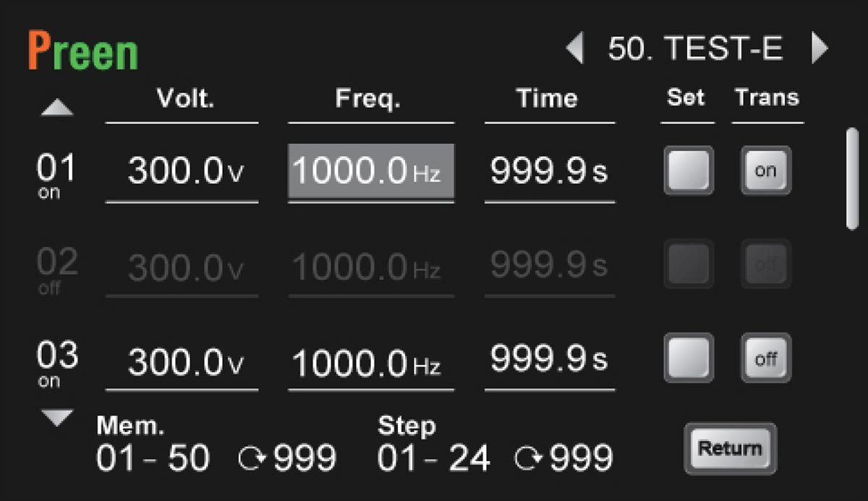The width and height of the screenshot is (868, 501).
Task: Click the Preen logo
Action: click(x=83, y=52)
